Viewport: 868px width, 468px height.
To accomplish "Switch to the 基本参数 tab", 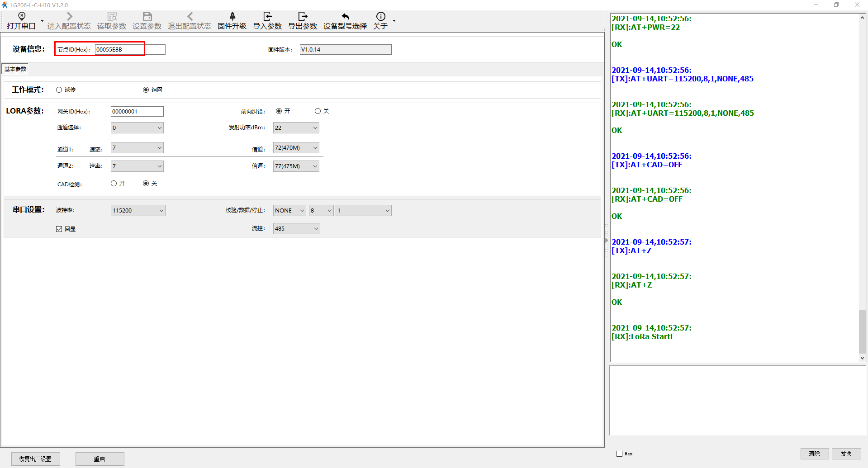I will [x=15, y=69].
